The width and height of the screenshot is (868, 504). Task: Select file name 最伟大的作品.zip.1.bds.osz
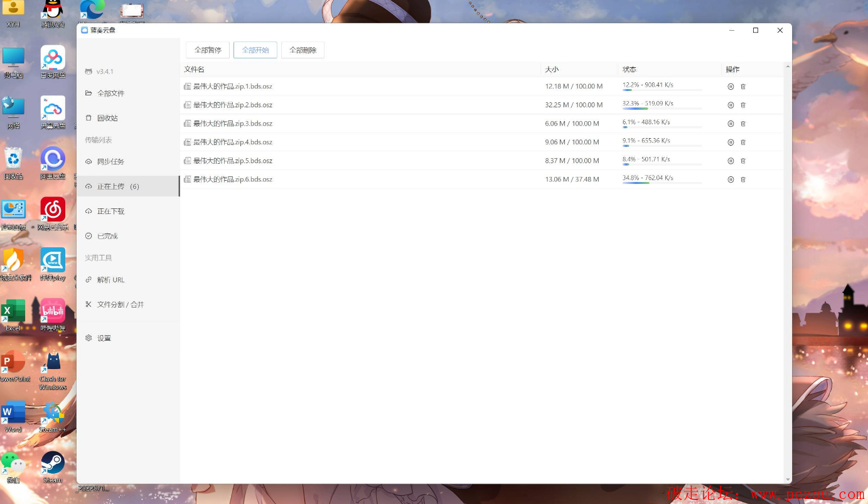(x=232, y=87)
